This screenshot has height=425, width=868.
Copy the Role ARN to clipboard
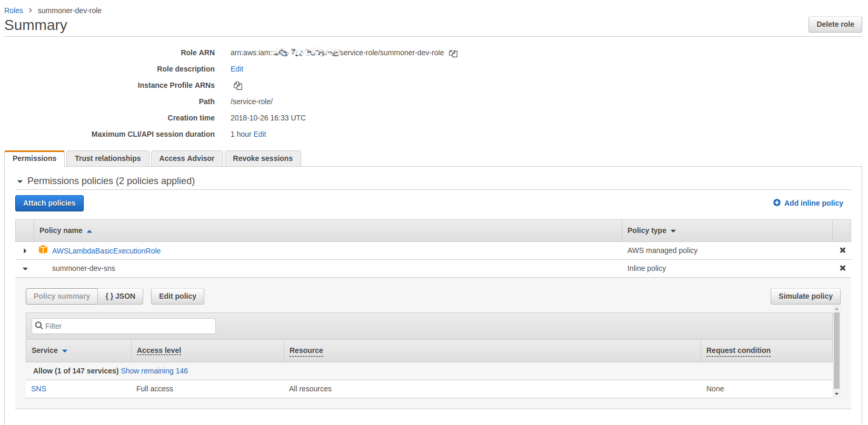tap(453, 53)
